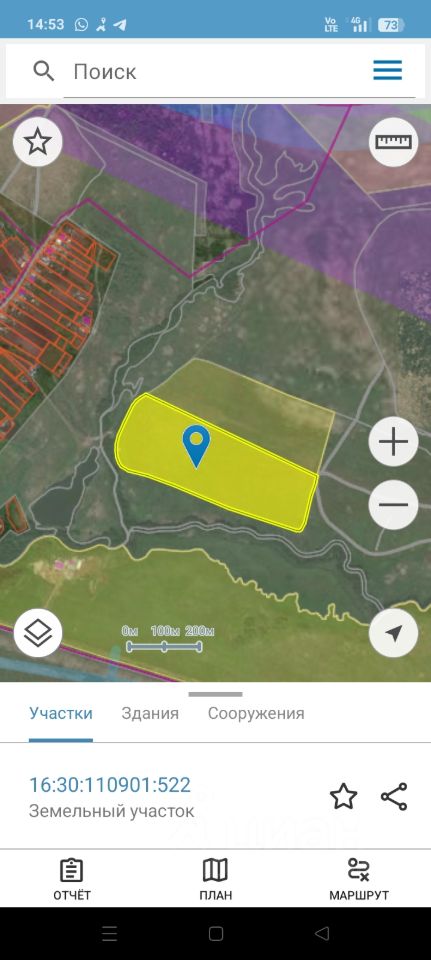Zoom in with the plus button

pyautogui.click(x=394, y=441)
